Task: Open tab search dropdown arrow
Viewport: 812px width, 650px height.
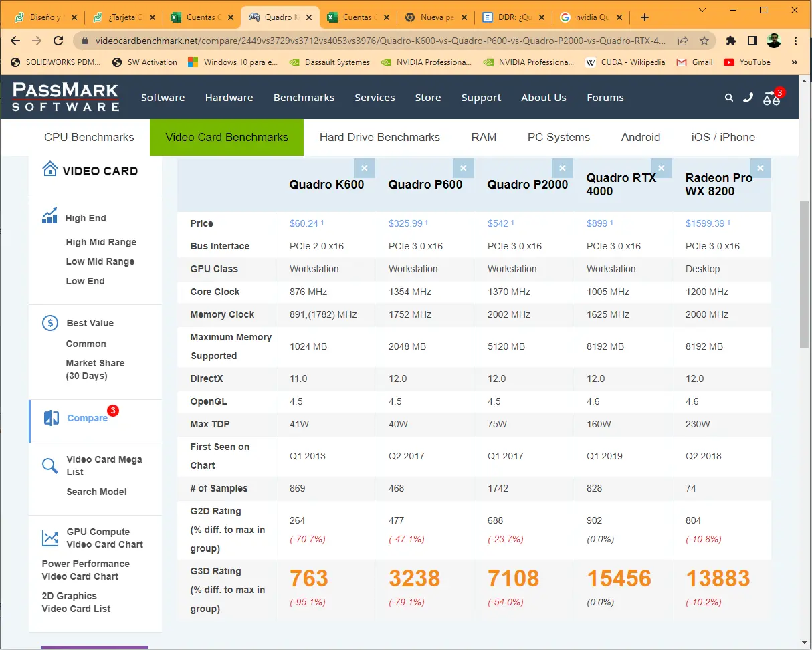Action: [x=702, y=10]
